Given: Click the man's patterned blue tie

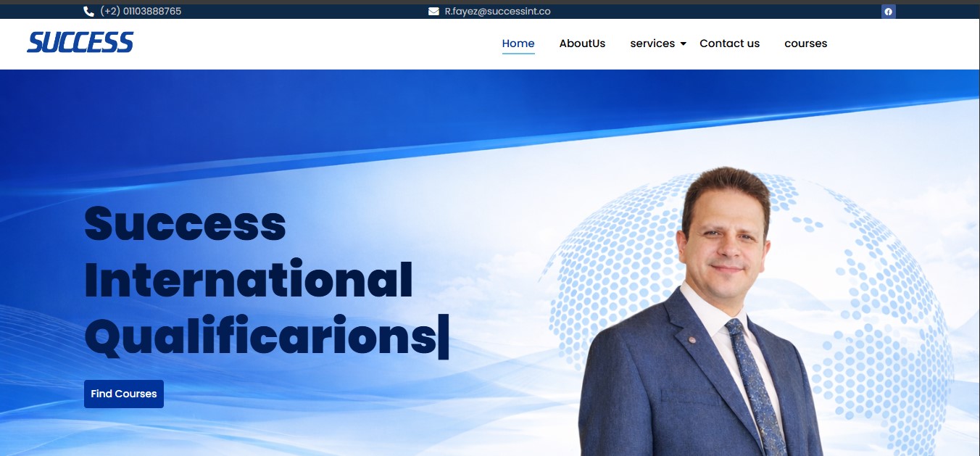Looking at the screenshot, I should point(754,384).
